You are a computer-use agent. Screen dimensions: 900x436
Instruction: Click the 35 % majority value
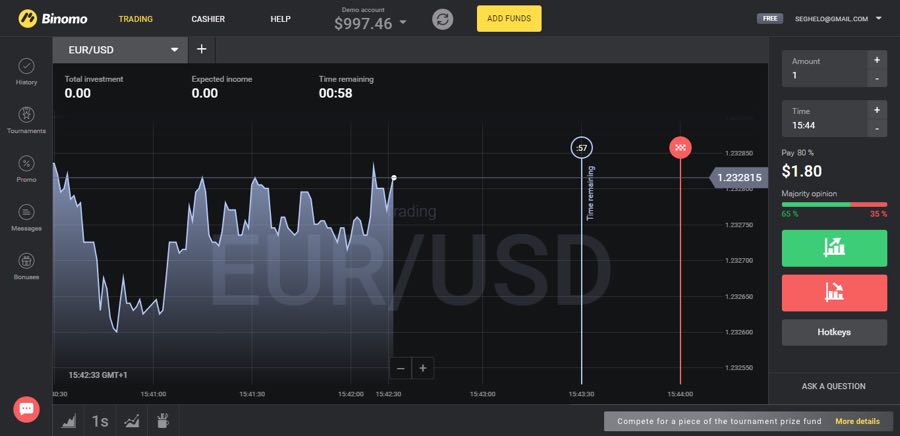click(x=878, y=214)
